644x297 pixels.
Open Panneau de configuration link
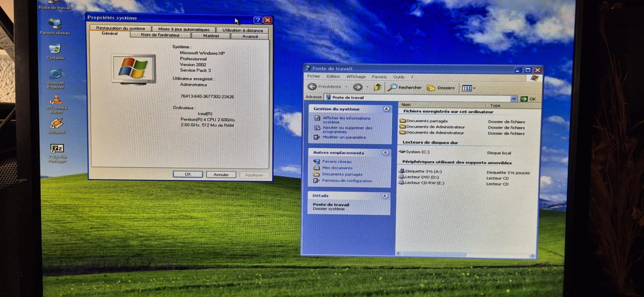[x=347, y=181]
